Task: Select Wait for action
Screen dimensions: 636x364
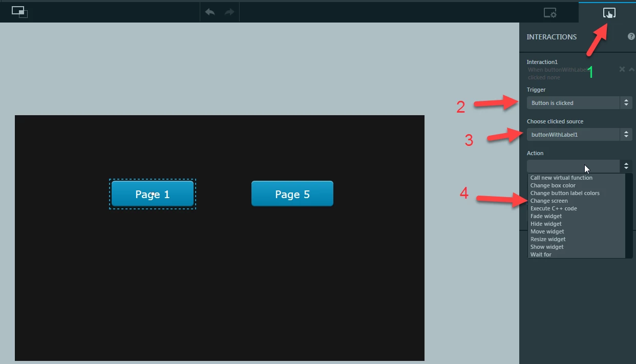Action: click(x=541, y=254)
